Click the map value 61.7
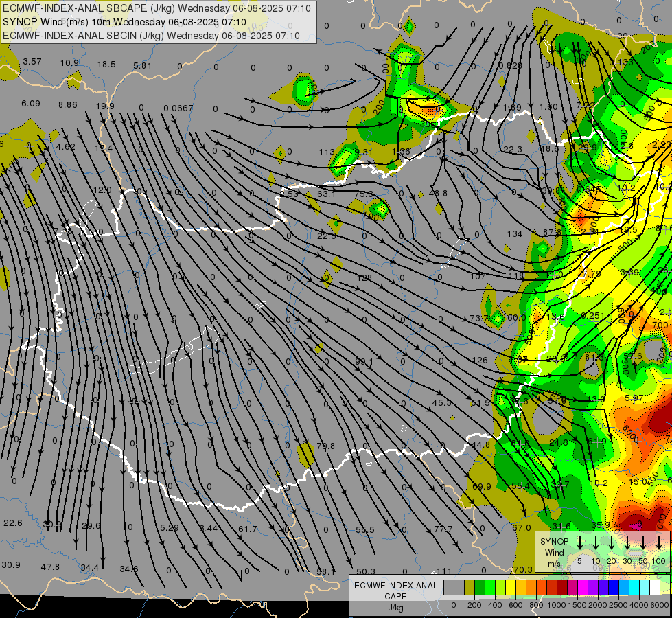This screenshot has height=618, width=672. (248, 529)
